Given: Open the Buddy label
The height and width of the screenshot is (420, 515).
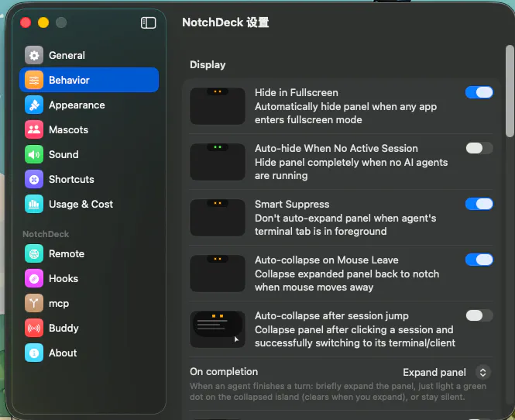Looking at the screenshot, I should (64, 328).
